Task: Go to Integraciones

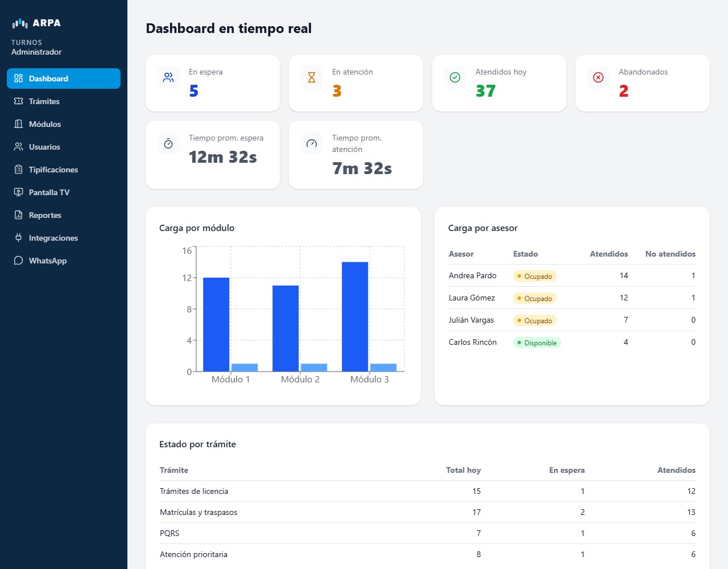Action: (64, 238)
